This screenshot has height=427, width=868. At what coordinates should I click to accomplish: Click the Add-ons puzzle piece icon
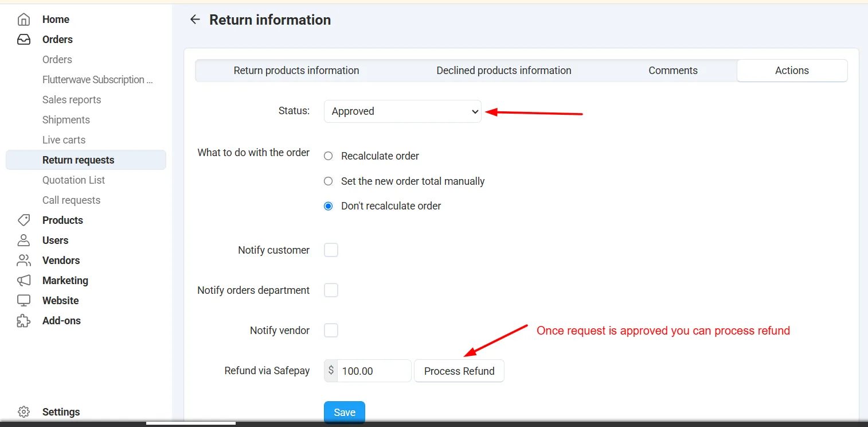(24, 321)
